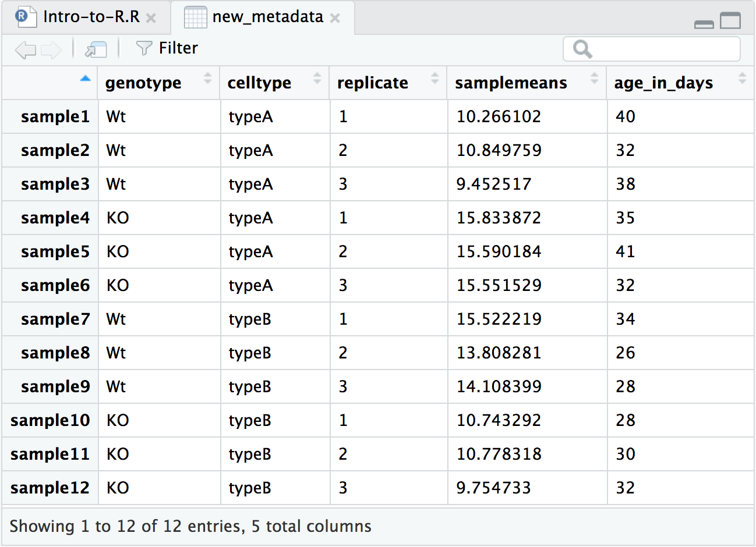The height and width of the screenshot is (547, 756).
Task: Show data viewer in new window
Action: coord(96,49)
